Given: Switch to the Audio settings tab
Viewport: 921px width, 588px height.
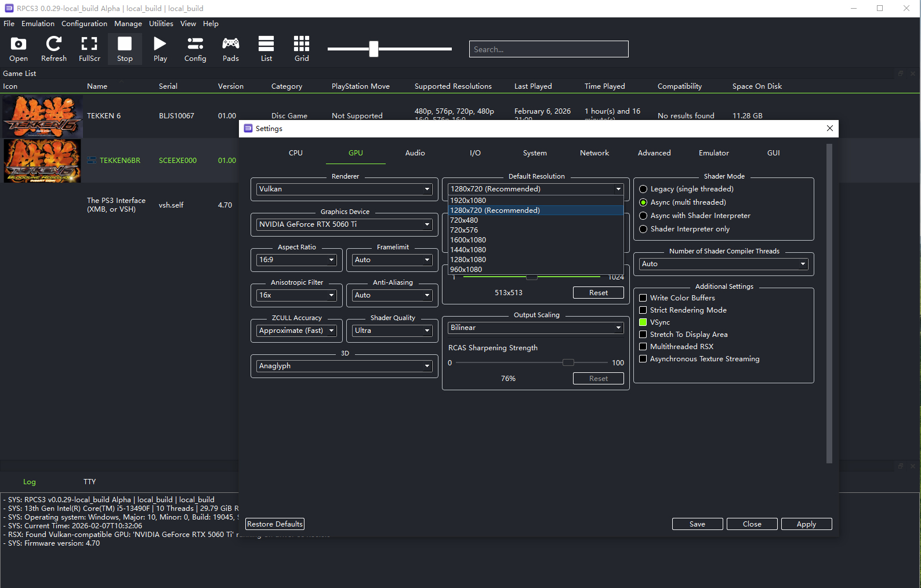Looking at the screenshot, I should pos(415,153).
